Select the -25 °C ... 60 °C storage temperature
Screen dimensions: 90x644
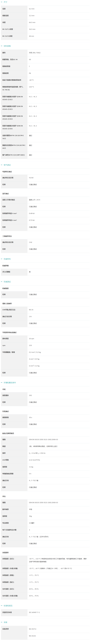[x=50, y=569]
